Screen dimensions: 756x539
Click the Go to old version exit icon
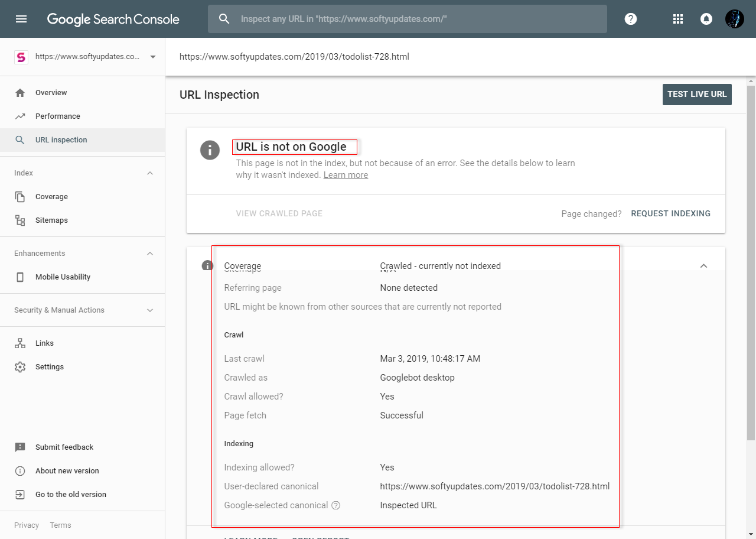tap(20, 495)
